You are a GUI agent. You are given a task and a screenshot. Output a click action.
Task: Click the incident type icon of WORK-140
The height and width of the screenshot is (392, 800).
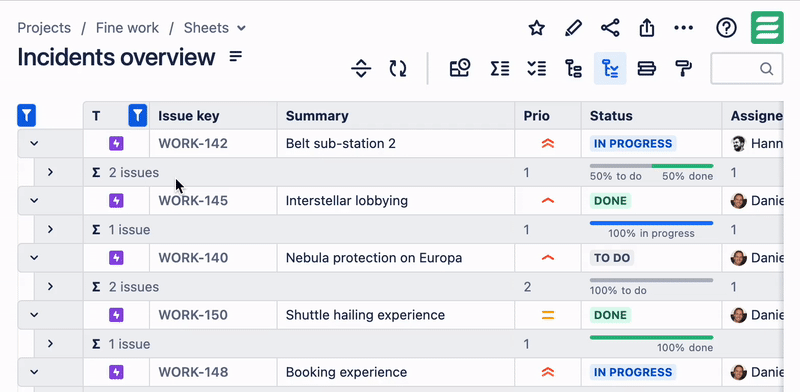tap(116, 258)
